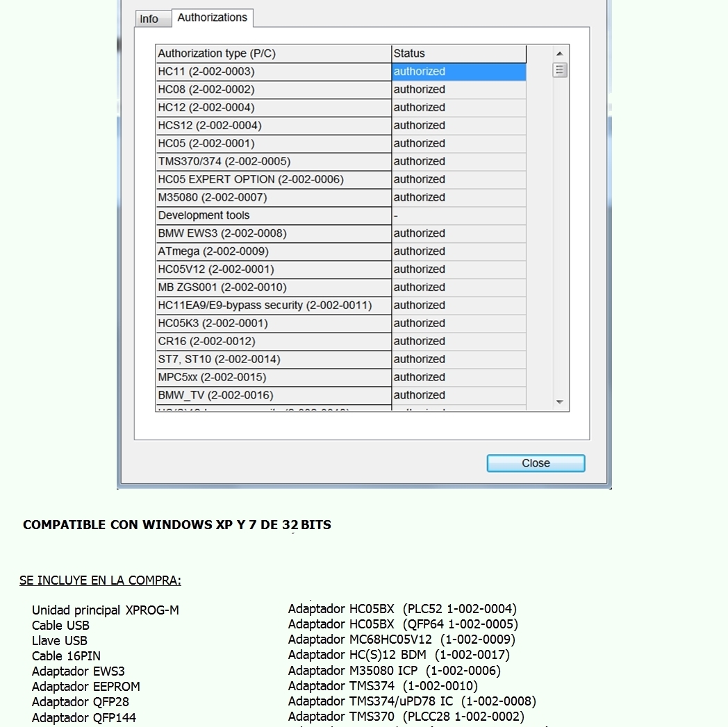Screen dimensions: 728x727
Task: Select the TMS370/374 authorization row
Action: 273,161
